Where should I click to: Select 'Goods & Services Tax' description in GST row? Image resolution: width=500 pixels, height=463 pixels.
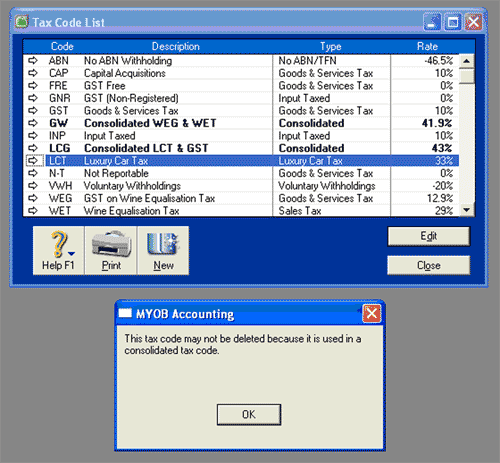pyautogui.click(x=131, y=110)
